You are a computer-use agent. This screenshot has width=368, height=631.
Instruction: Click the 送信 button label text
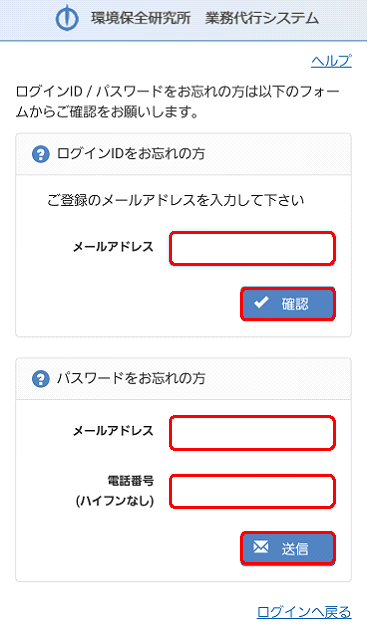coord(295,549)
